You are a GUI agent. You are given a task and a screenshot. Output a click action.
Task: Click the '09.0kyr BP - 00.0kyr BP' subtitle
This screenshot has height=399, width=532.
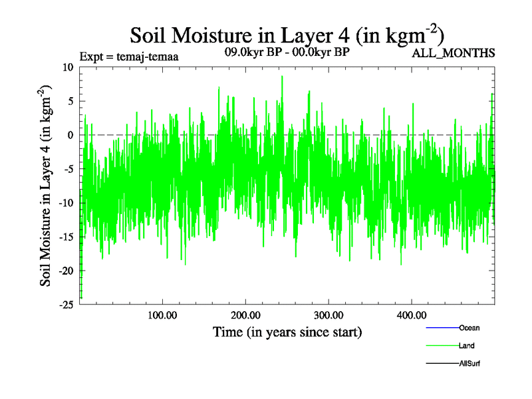click(287, 52)
